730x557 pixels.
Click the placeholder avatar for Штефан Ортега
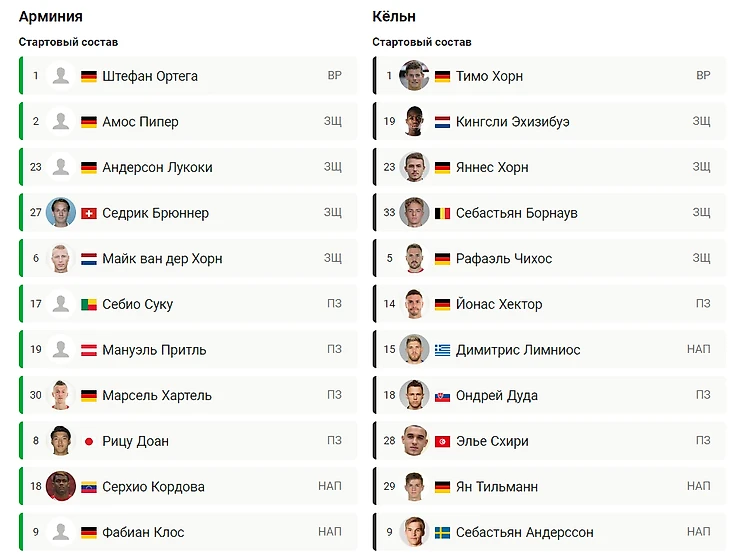(x=61, y=75)
